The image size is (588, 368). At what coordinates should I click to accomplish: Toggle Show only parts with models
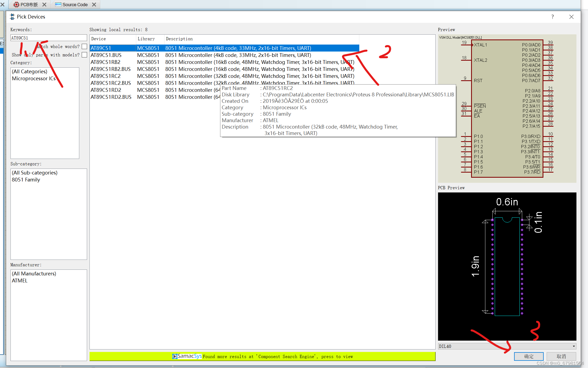pos(84,55)
